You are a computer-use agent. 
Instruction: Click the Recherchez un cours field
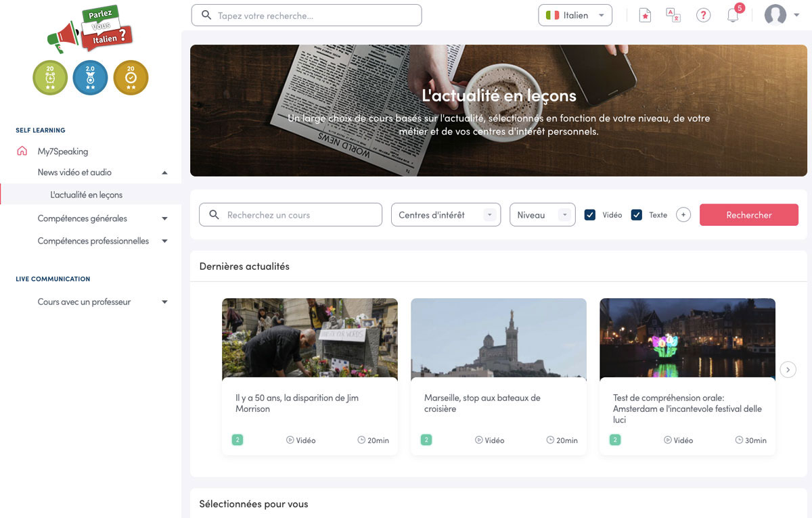click(x=298, y=215)
